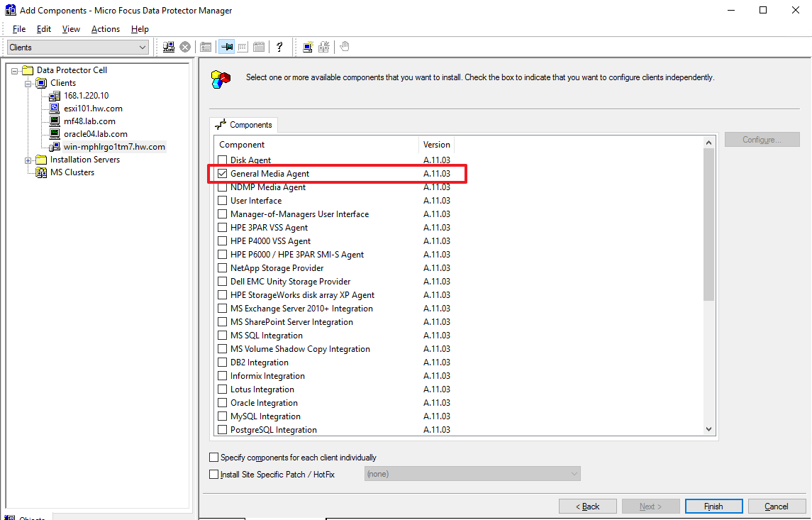Enable Specify components for each client individually
This screenshot has width=812, height=520.
coord(214,458)
